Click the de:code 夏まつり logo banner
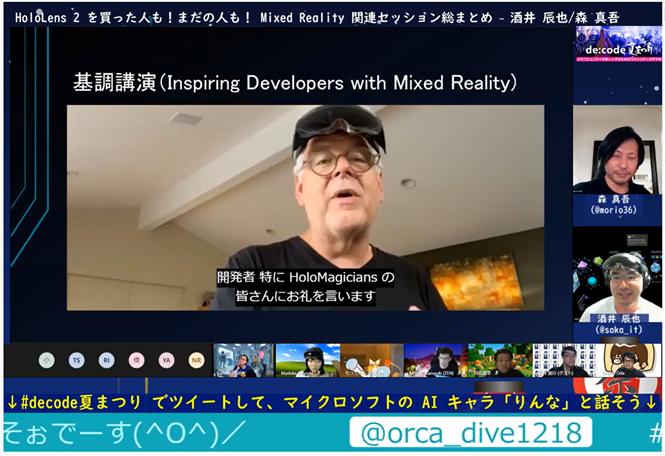 coord(618,44)
